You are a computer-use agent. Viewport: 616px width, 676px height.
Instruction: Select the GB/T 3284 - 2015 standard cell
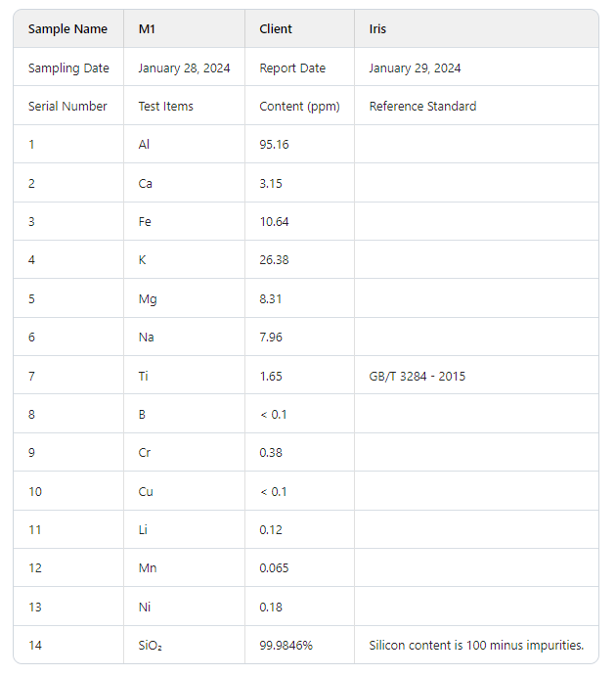tap(476, 376)
